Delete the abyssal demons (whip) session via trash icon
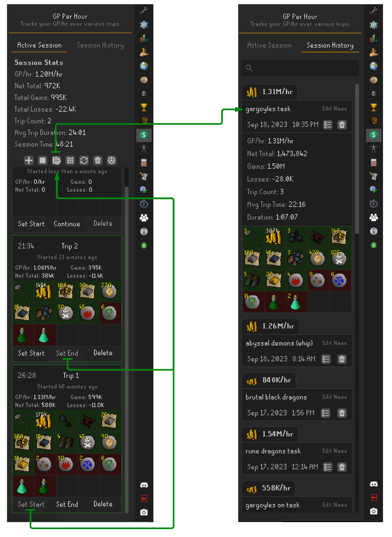This screenshot has height=537, width=392. coord(342,359)
